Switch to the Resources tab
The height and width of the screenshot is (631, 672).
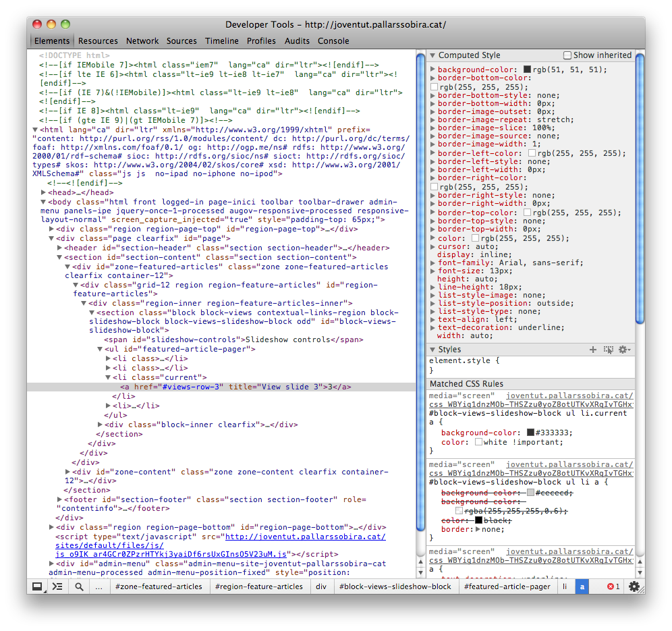98,40
